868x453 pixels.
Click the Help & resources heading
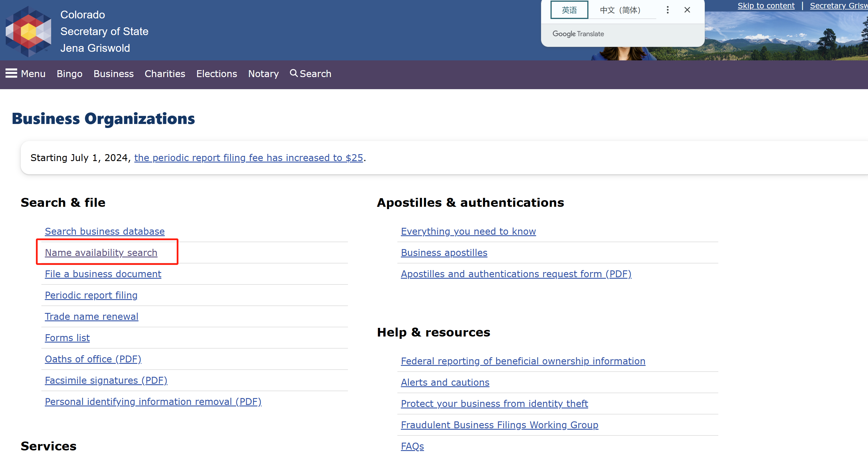(x=434, y=332)
